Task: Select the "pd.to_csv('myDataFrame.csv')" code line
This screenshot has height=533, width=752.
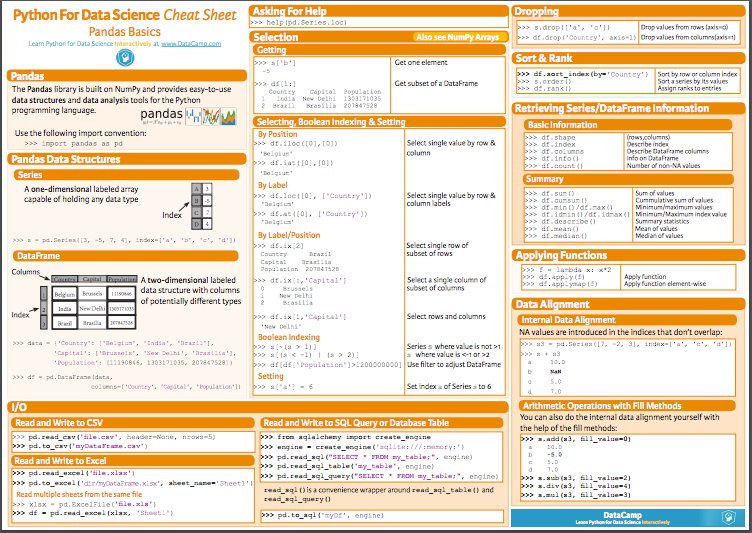Action: point(80,446)
